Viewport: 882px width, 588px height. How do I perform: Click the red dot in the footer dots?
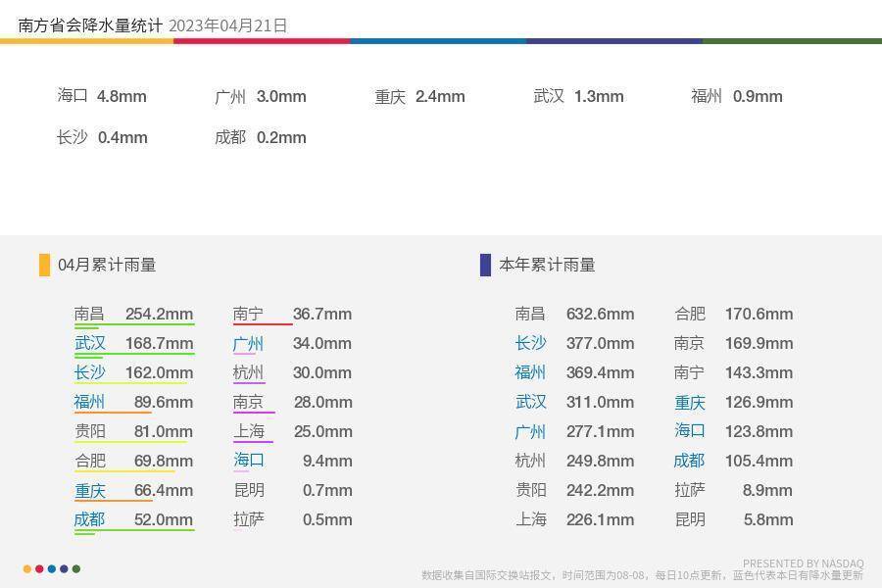coord(39,568)
